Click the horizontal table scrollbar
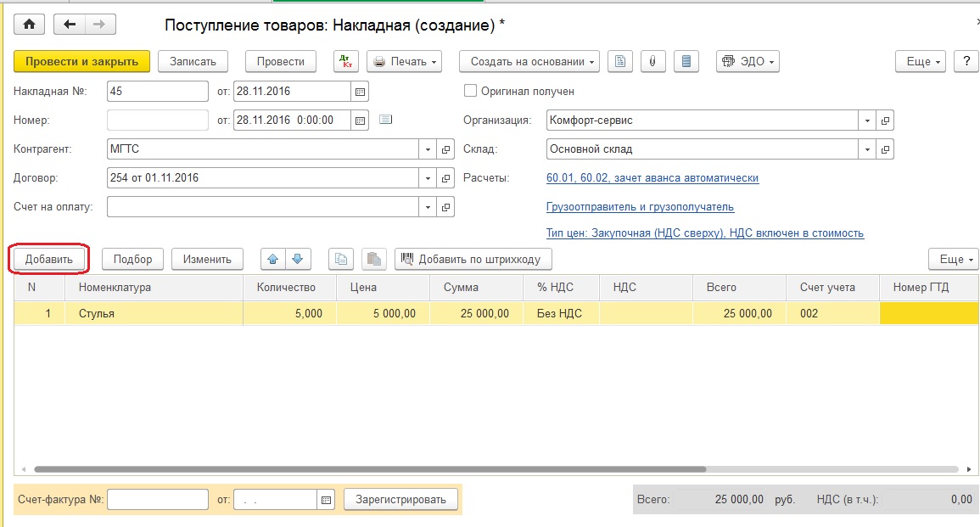This screenshot has width=980, height=527. pos(370,468)
